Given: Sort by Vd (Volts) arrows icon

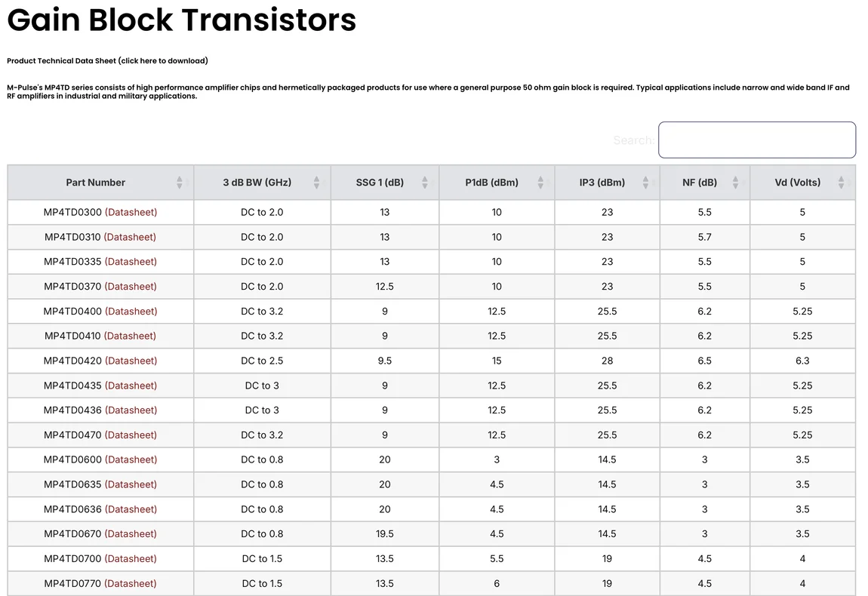Looking at the screenshot, I should [841, 183].
